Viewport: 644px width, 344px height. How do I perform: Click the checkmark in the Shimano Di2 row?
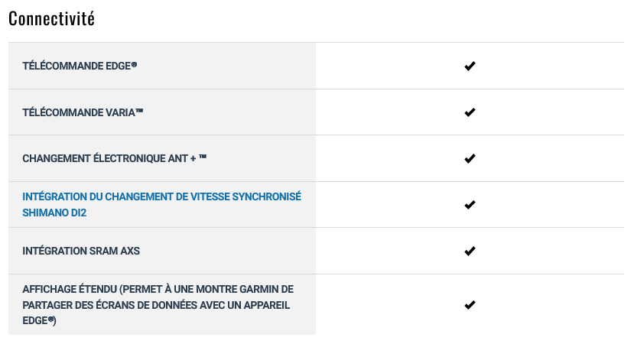point(470,204)
